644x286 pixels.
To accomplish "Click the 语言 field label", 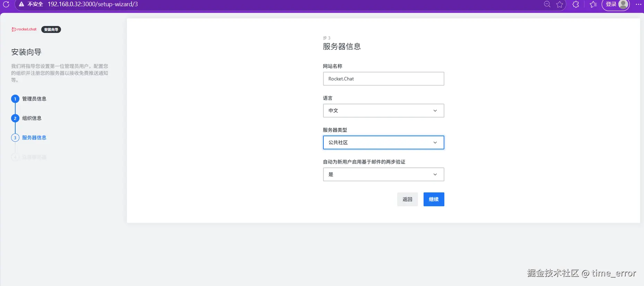I will tap(328, 98).
